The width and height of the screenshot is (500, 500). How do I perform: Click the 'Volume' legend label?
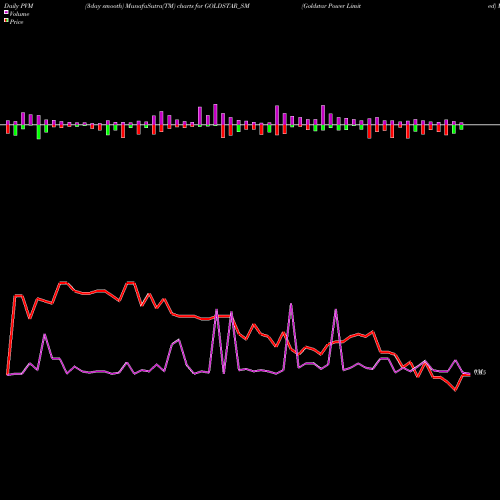coord(19,14)
